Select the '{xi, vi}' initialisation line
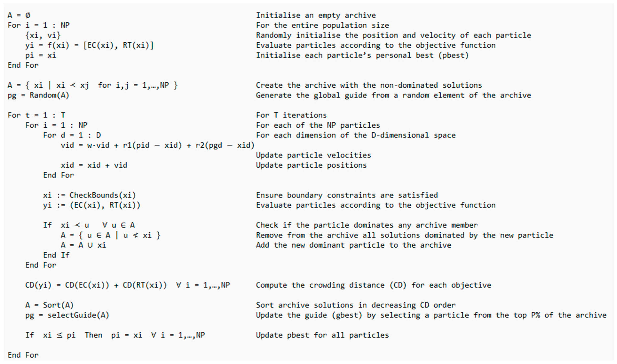617x364 pixels. pos(43,35)
